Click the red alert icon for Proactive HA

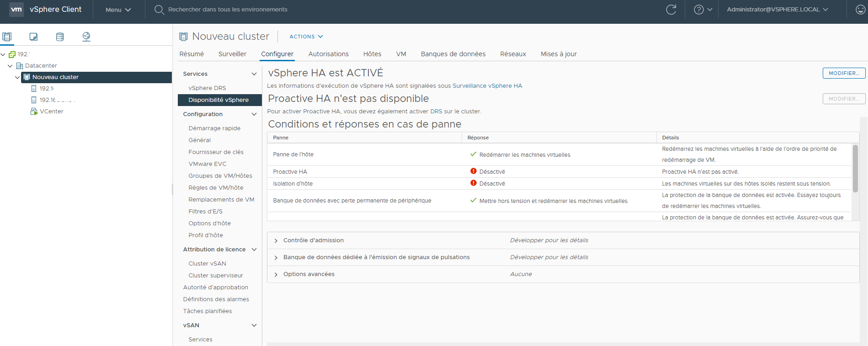click(x=474, y=171)
